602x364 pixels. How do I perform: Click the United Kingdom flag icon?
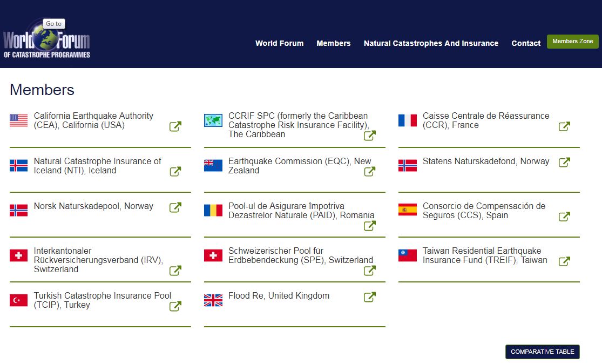[213, 300]
